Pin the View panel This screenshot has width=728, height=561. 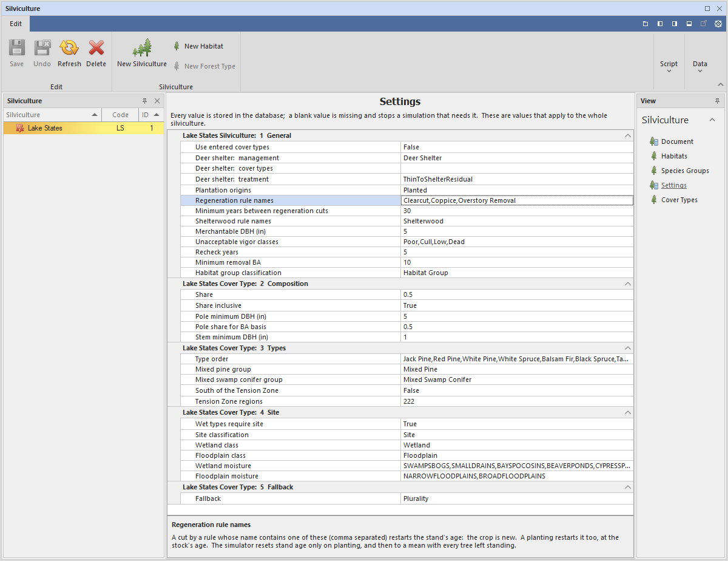point(718,101)
